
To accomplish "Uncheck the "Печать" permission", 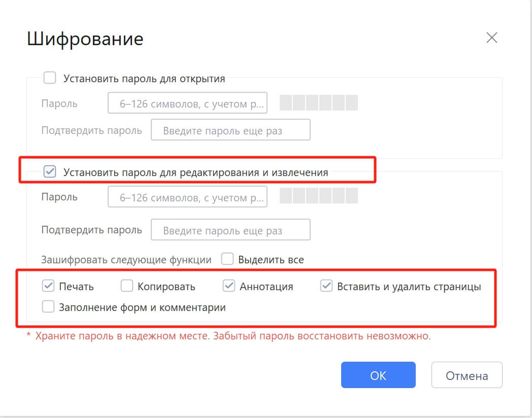I will (48, 286).
